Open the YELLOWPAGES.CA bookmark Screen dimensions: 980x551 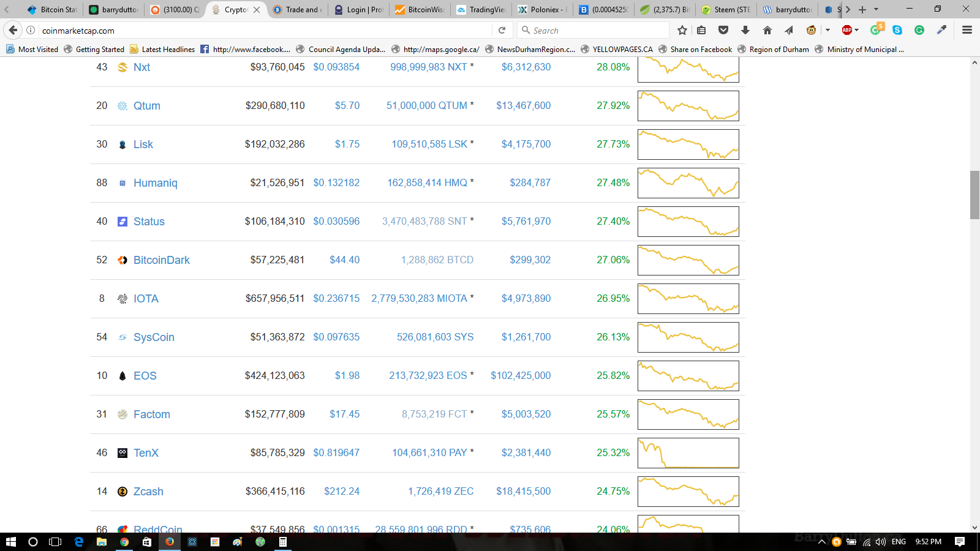616,49
